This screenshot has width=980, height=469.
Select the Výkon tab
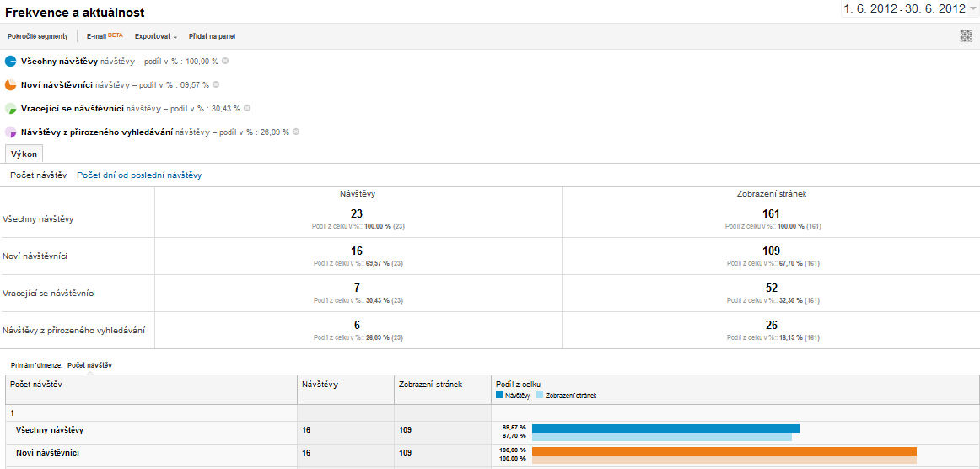(24, 154)
